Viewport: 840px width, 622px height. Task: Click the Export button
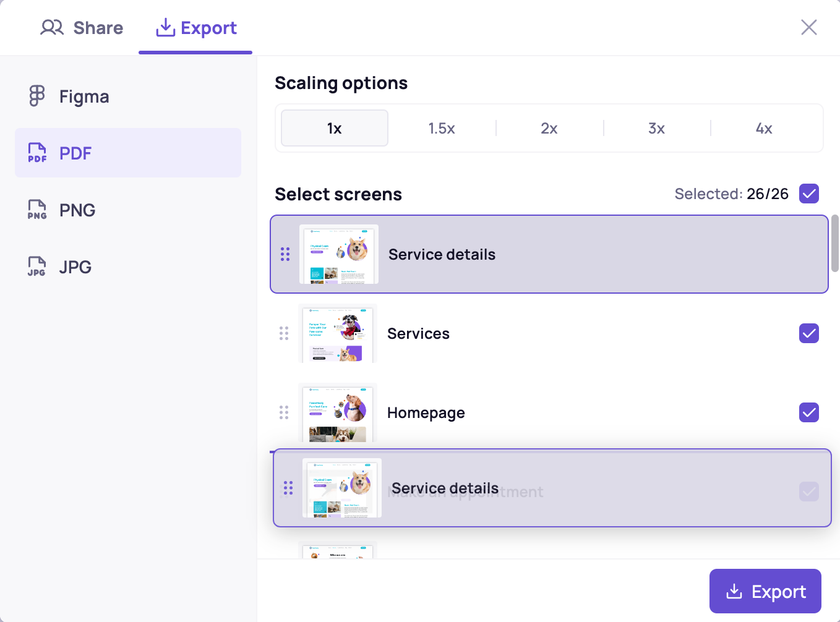pyautogui.click(x=765, y=591)
